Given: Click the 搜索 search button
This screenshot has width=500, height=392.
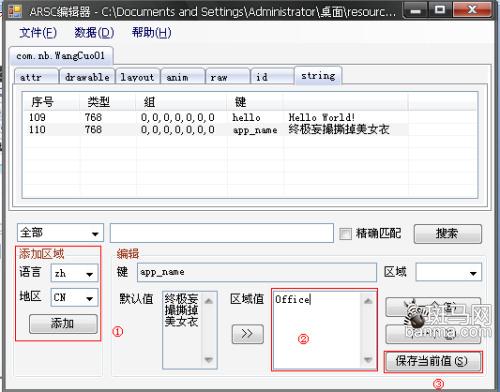Looking at the screenshot, I should point(447,233).
